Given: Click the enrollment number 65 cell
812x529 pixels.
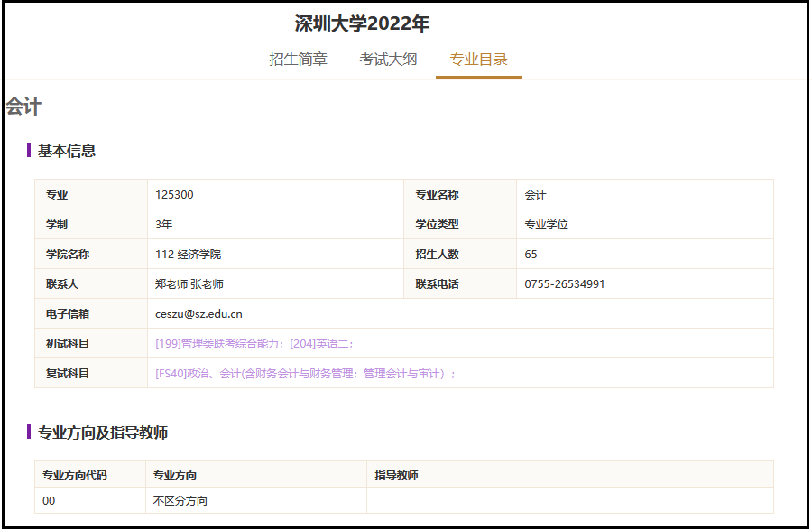Looking at the screenshot, I should point(531,255).
